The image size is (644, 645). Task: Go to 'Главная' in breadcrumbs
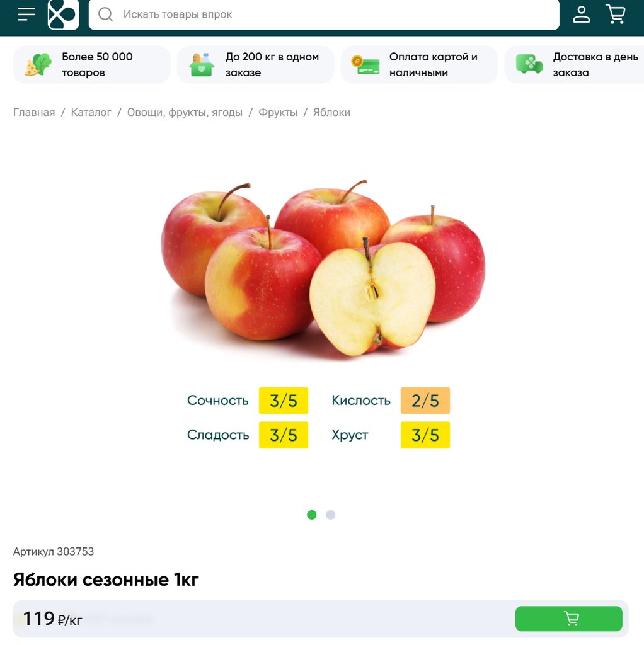[34, 112]
